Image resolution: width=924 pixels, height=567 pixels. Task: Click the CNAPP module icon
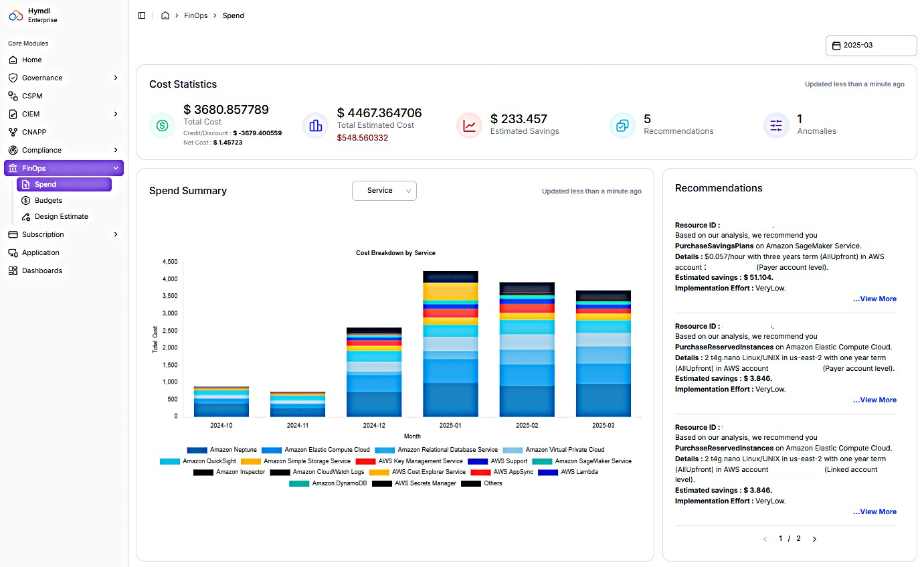pos(13,132)
